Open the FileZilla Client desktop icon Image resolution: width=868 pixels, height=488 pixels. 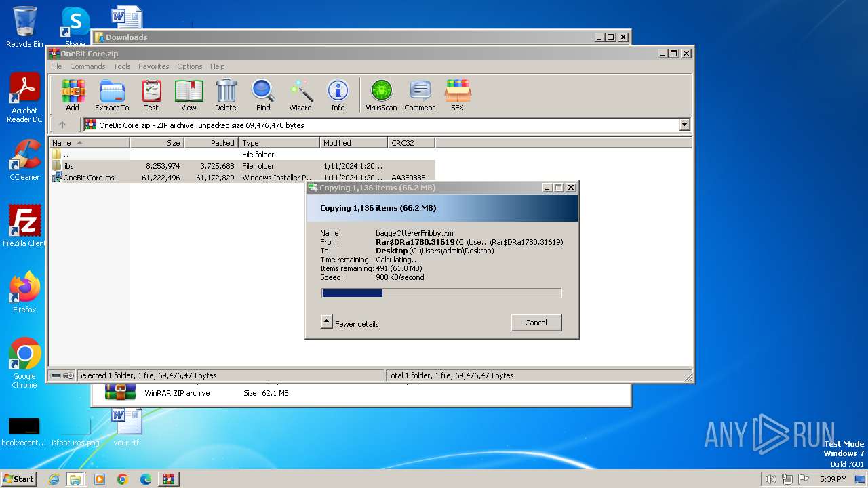(x=24, y=226)
